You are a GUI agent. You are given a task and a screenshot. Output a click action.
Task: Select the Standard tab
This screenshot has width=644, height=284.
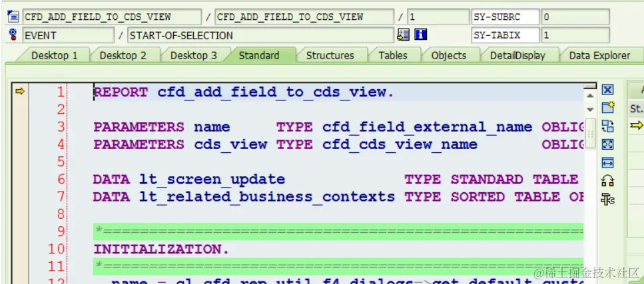pos(259,55)
